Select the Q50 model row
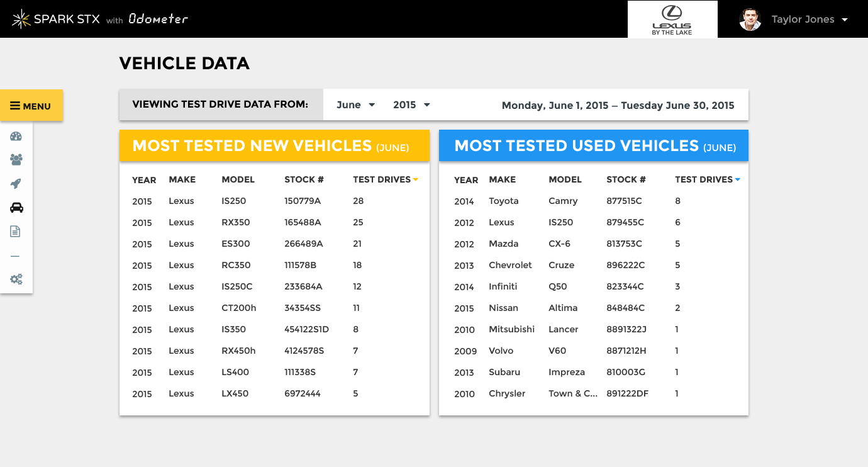This screenshot has height=467, width=868. 558,286
